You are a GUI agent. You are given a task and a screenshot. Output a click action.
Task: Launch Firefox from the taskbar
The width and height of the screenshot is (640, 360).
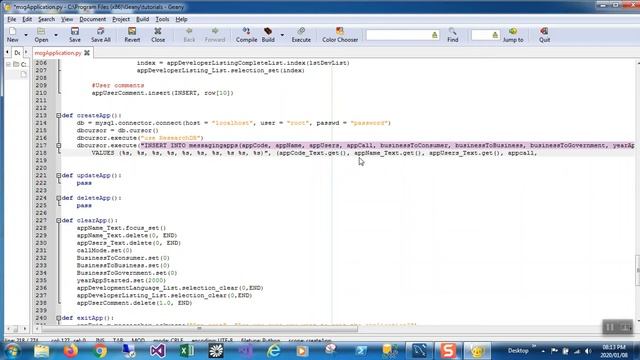(71, 351)
